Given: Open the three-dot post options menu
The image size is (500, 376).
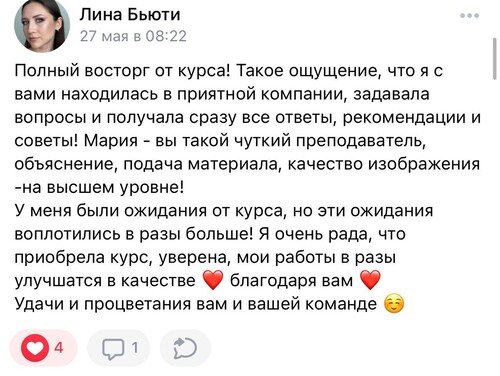Looking at the screenshot, I should pos(470,15).
